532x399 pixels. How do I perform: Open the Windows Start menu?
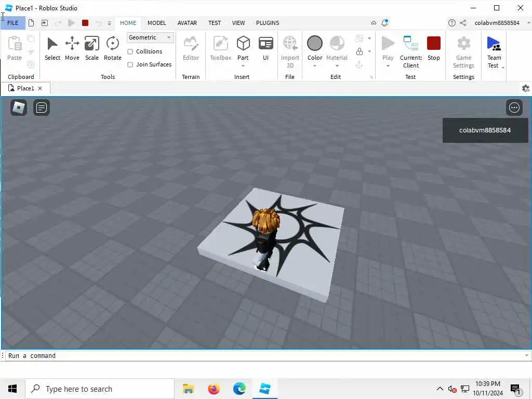[12, 389]
